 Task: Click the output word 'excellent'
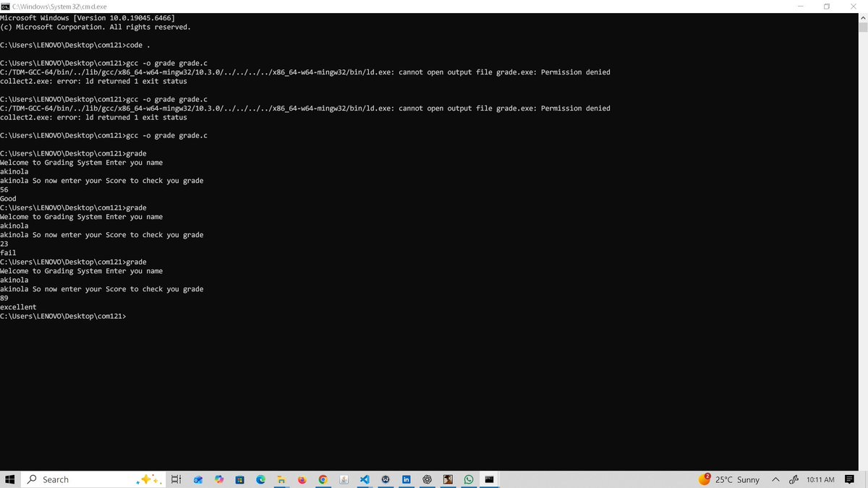tap(18, 307)
